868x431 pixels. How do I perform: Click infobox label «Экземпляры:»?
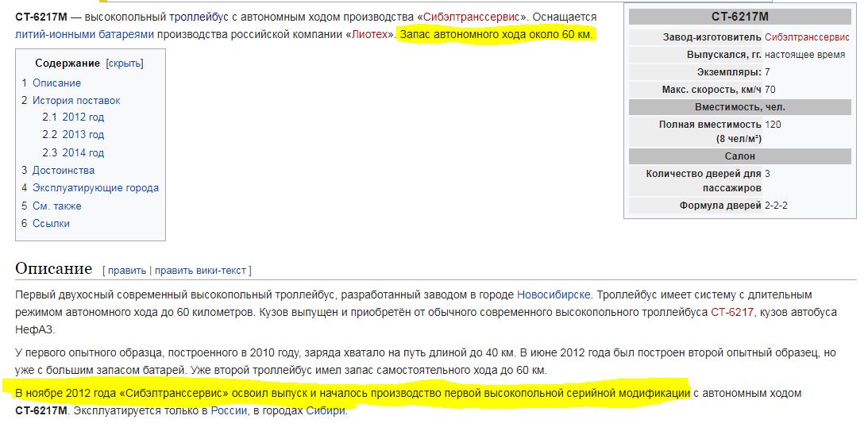coord(729,72)
